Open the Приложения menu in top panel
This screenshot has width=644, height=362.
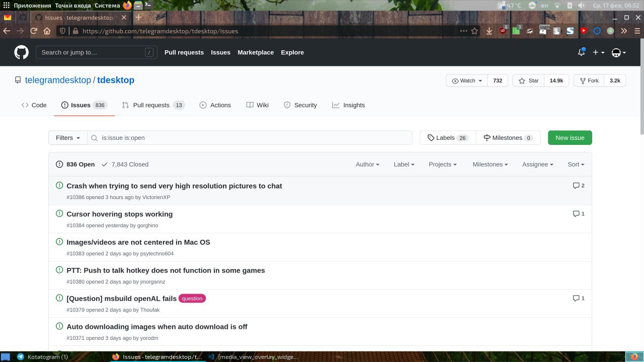[32, 5]
